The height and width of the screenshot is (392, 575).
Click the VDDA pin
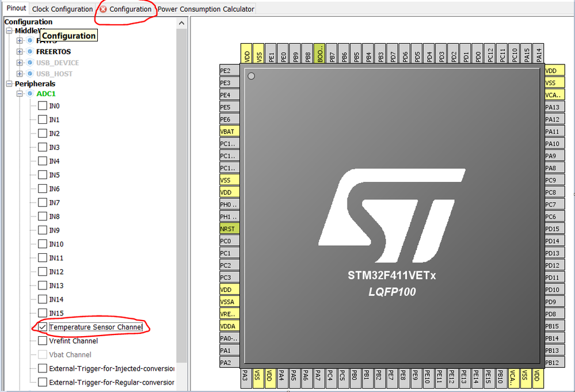229,326
